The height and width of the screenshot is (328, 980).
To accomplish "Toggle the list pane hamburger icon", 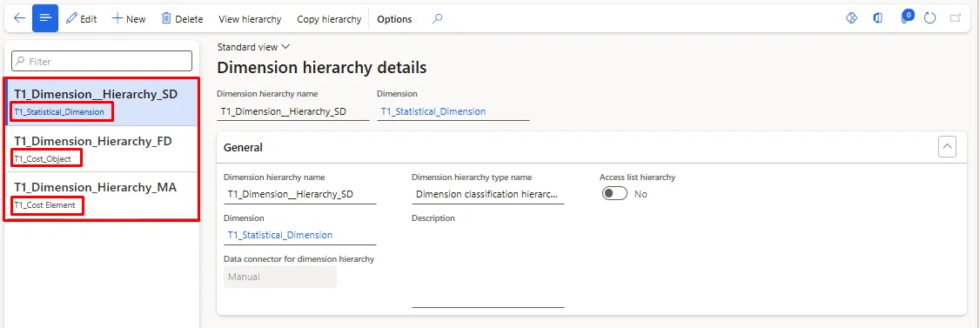I will [45, 18].
